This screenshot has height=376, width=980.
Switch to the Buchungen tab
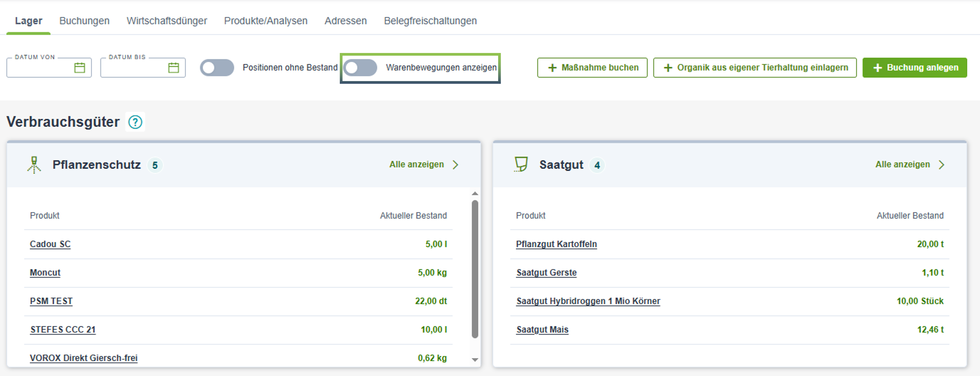coord(84,20)
